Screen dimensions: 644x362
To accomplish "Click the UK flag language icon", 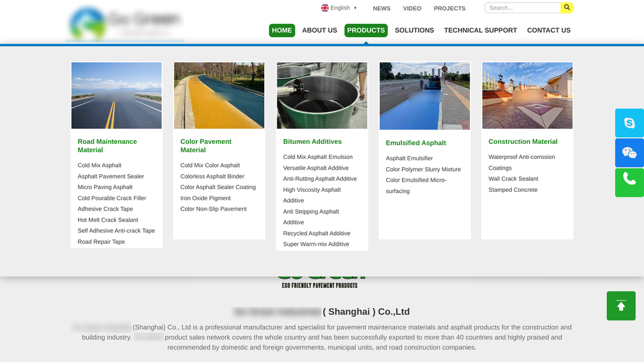I will [325, 8].
